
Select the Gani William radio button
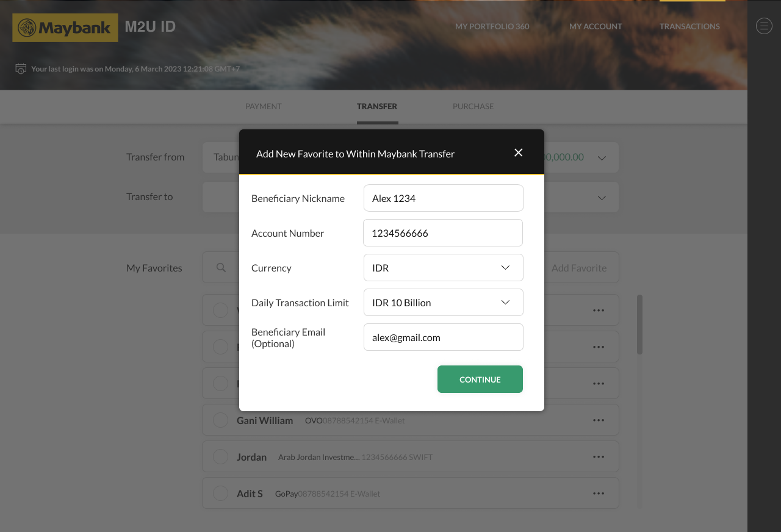coord(220,420)
